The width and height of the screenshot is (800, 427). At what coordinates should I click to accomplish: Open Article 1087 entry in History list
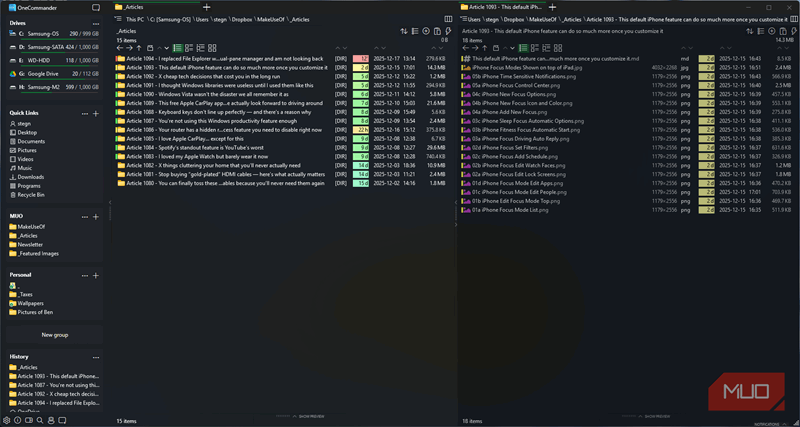pyautogui.click(x=55, y=385)
